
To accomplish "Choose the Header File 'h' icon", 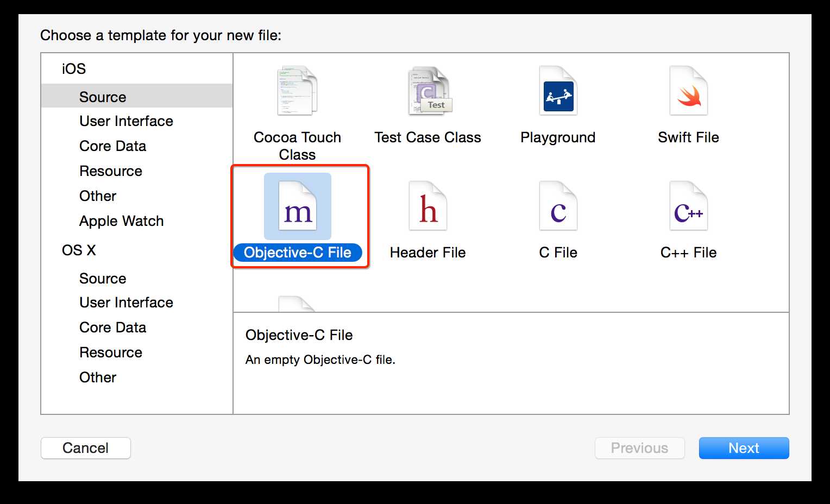I will coord(427,206).
